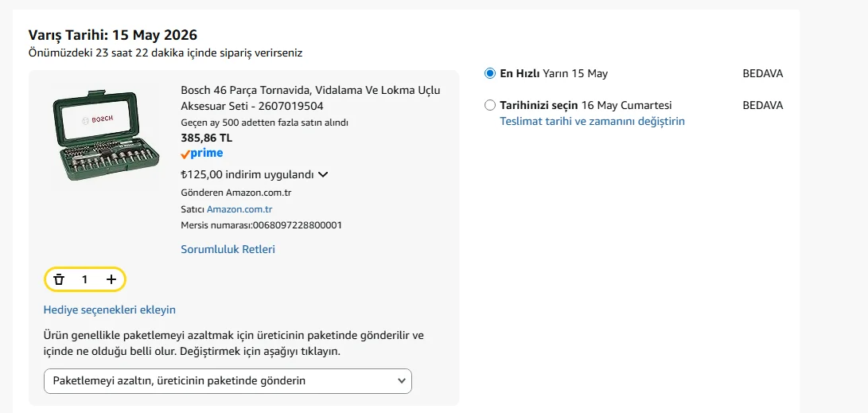868x413 pixels.
Task: Click the orange Prime checkmark
Action: 185,154
